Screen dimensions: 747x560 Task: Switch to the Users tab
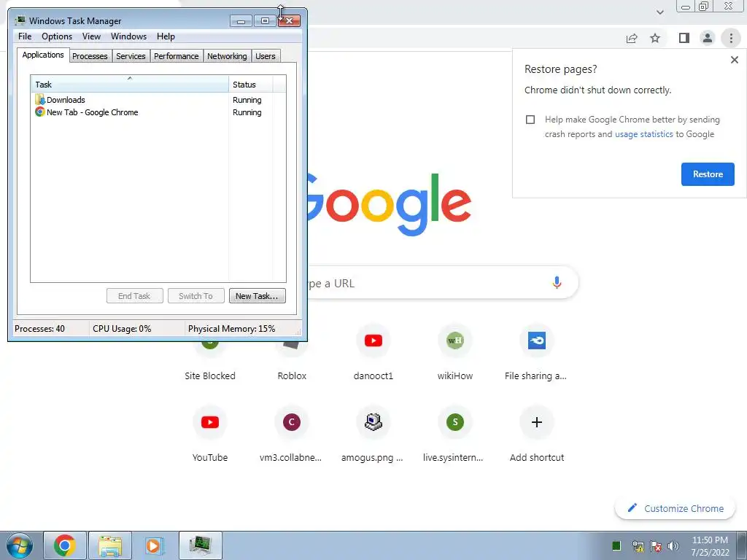coord(266,56)
